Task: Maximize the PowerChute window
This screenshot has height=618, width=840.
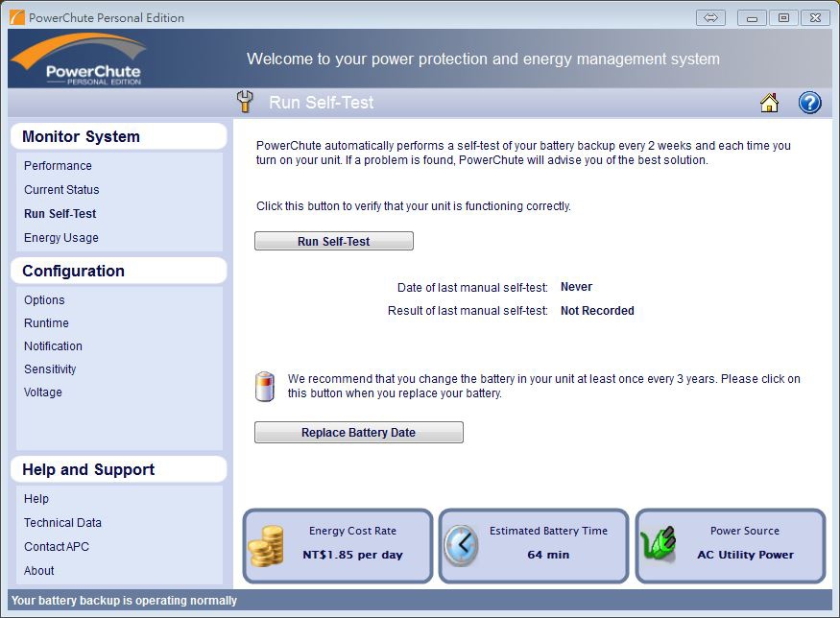Action: (x=783, y=17)
